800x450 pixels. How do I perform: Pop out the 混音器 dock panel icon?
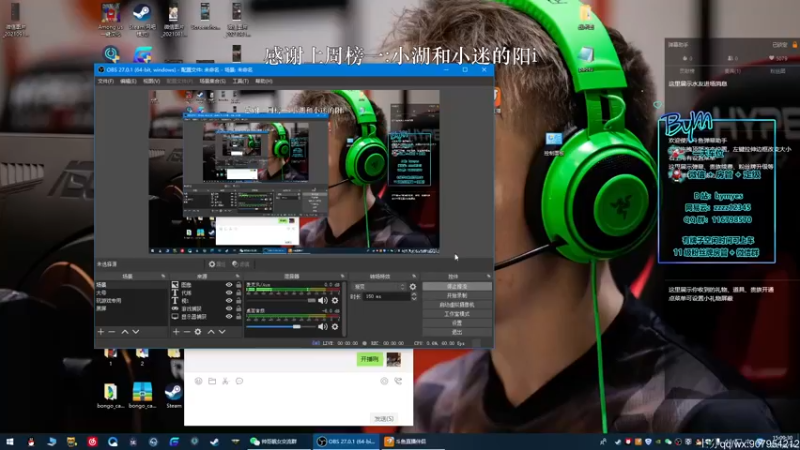[342, 276]
